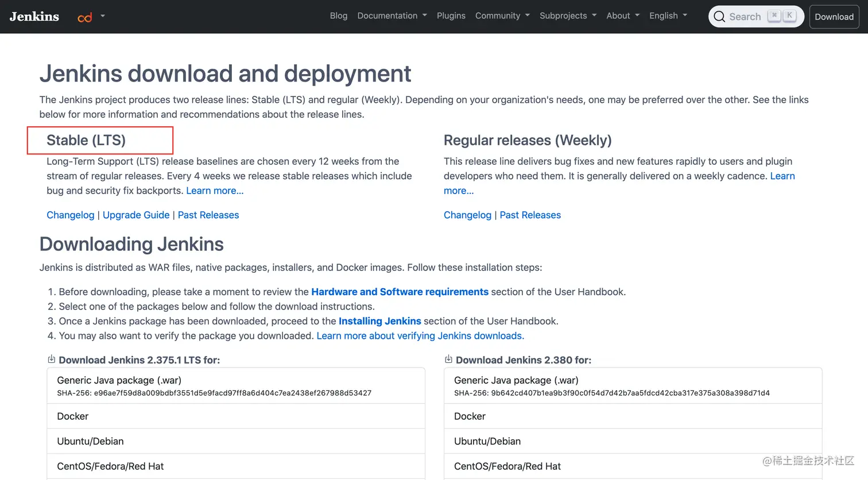The height and width of the screenshot is (480, 868).
Task: Open the Documentation dropdown menu
Action: [x=392, y=16]
